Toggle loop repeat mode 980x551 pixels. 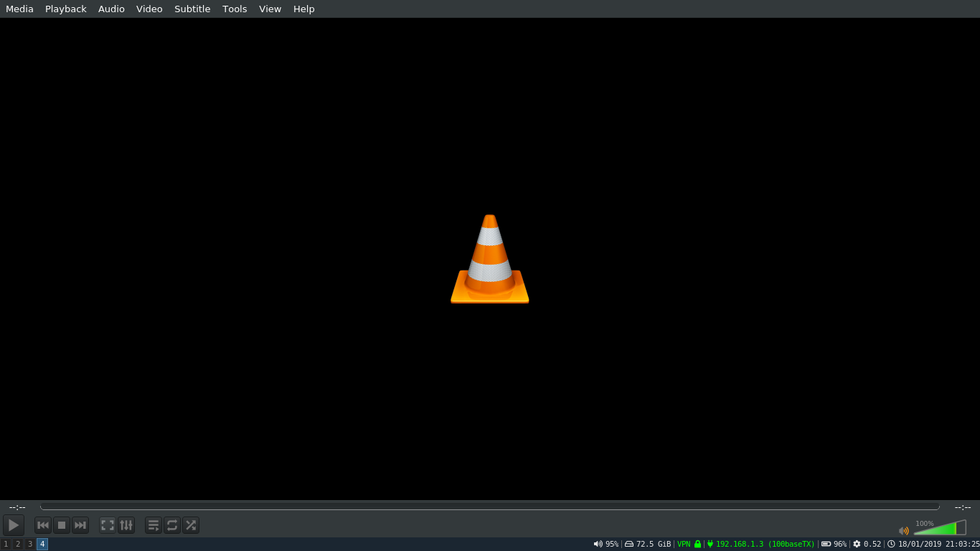click(172, 525)
